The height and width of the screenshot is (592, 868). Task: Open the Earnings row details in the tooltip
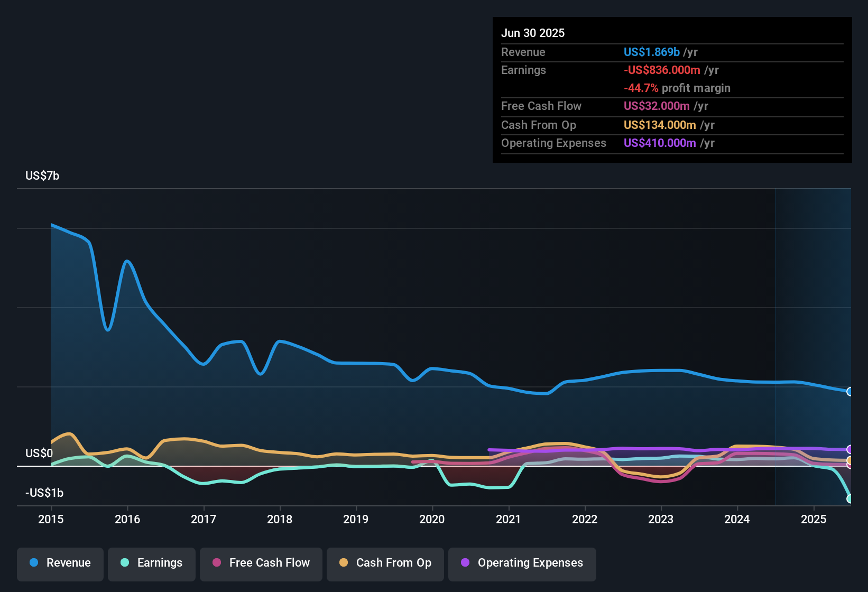pyautogui.click(x=523, y=70)
